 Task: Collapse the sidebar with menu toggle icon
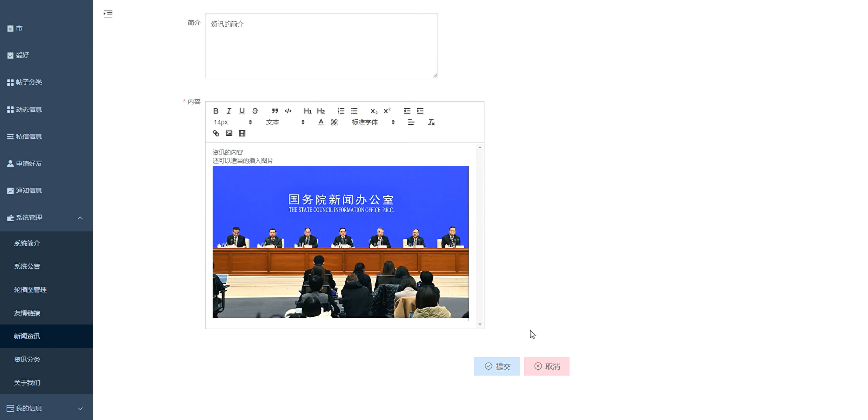pyautogui.click(x=108, y=13)
